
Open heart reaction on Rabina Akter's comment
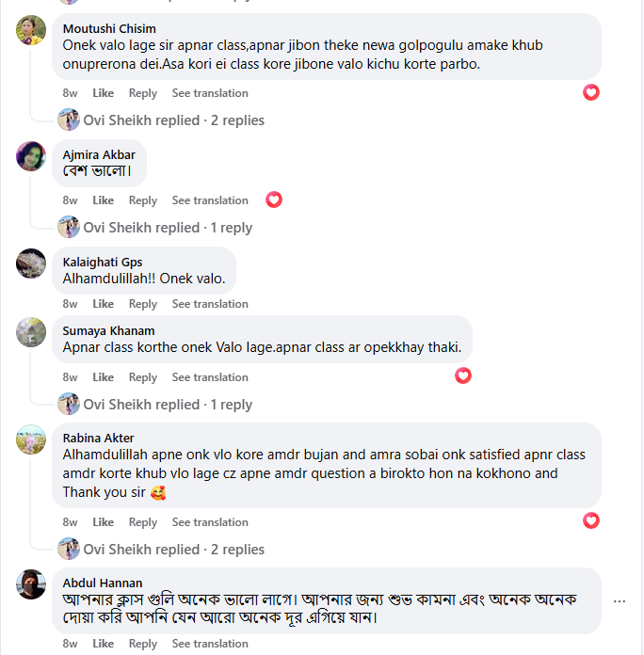pos(591,520)
